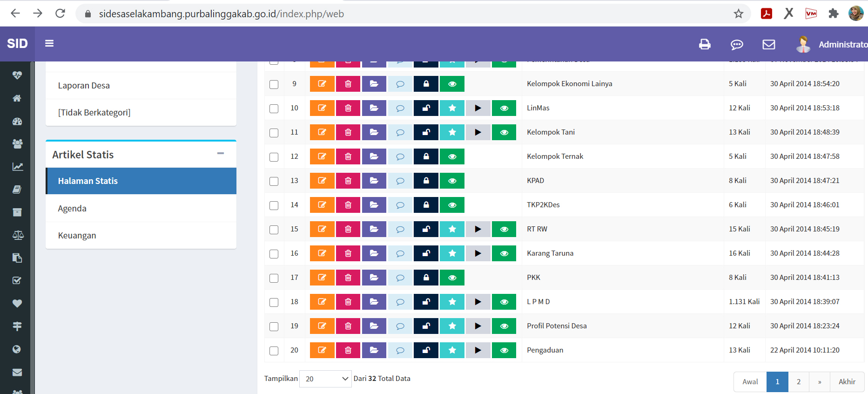This screenshot has width=868, height=394.
Task: Click the eye icon for L P M D
Action: (504, 302)
